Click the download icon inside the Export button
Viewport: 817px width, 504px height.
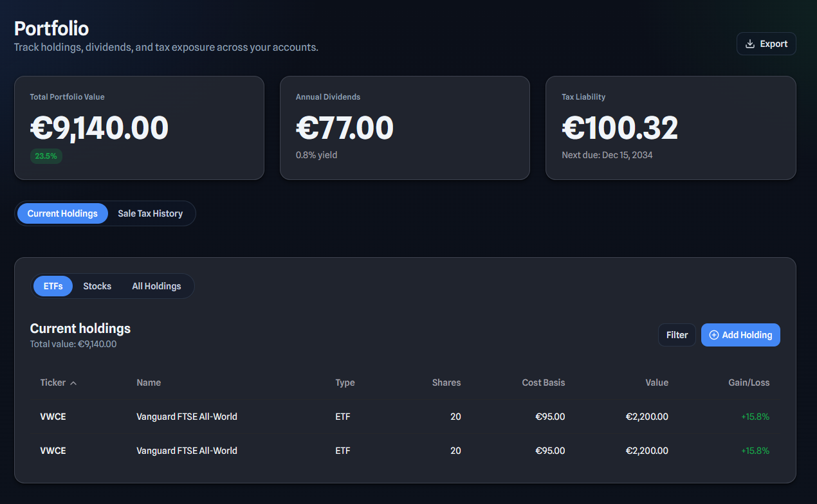pyautogui.click(x=749, y=43)
